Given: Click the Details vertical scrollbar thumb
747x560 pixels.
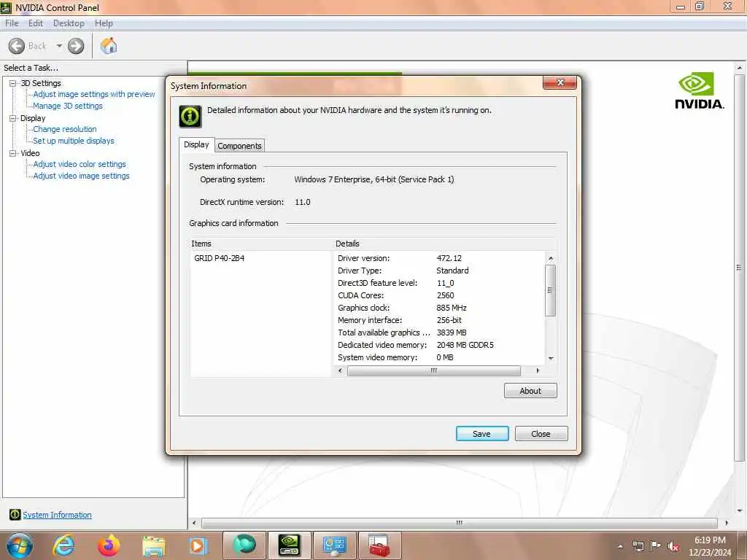Looking at the screenshot, I should tap(550, 290).
